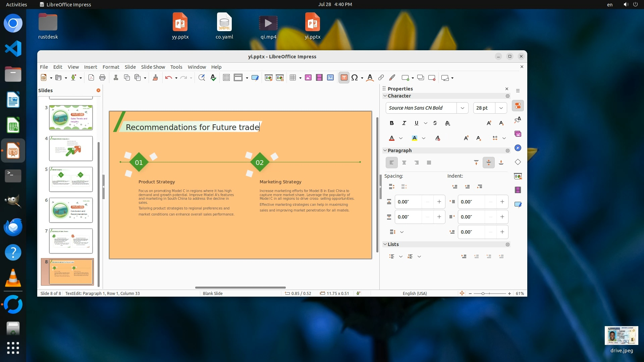This screenshot has height=362, width=644.
Task: Open the Slide Show menu
Action: point(153,67)
